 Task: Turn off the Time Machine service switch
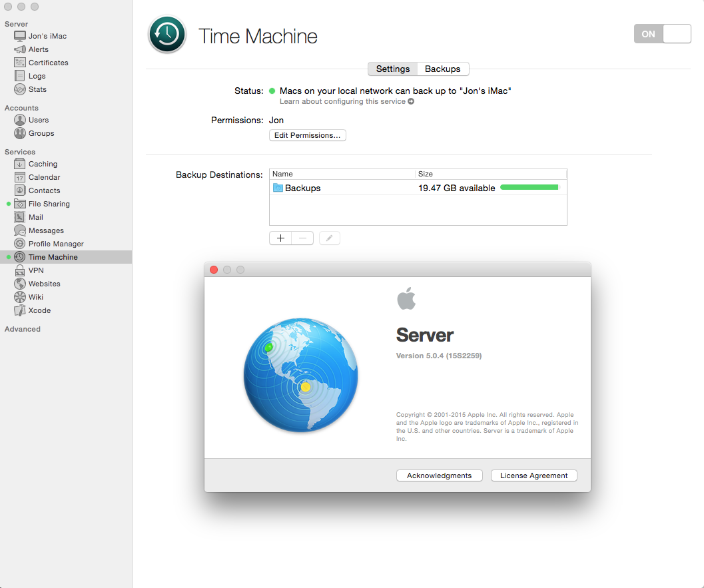point(662,34)
